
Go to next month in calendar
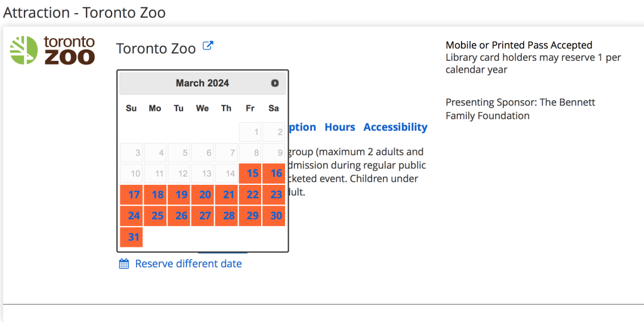click(x=274, y=83)
